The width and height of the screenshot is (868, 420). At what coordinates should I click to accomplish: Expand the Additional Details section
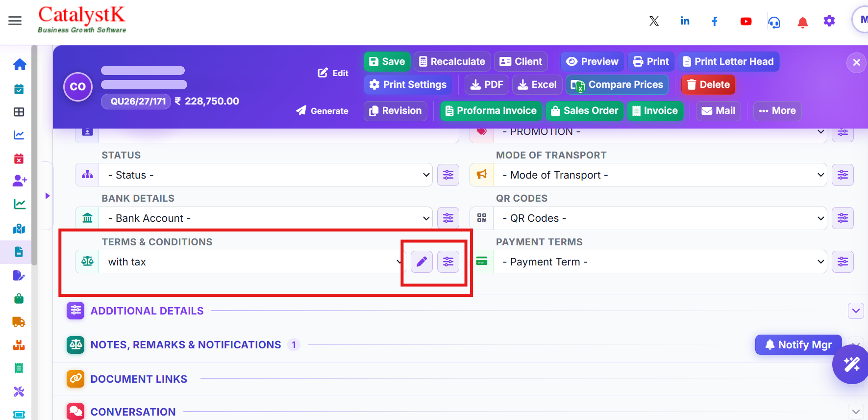(x=856, y=311)
